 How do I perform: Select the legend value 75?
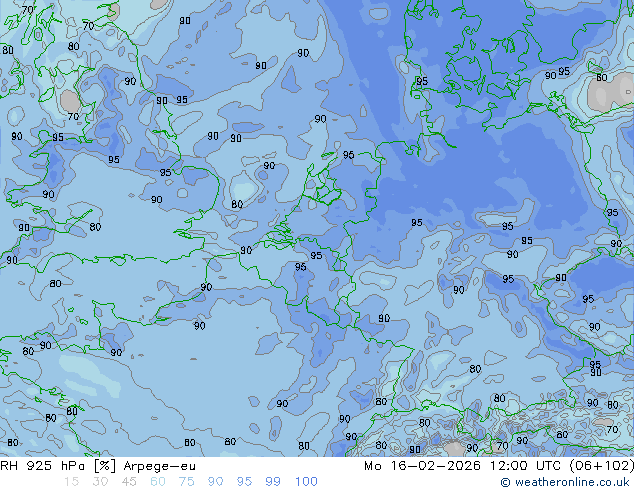tap(186, 482)
